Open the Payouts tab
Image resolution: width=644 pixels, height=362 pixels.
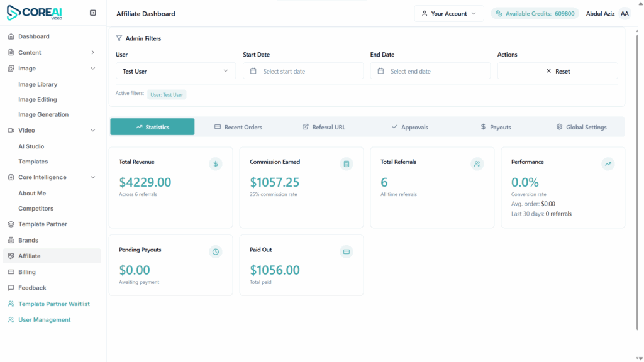pos(495,127)
